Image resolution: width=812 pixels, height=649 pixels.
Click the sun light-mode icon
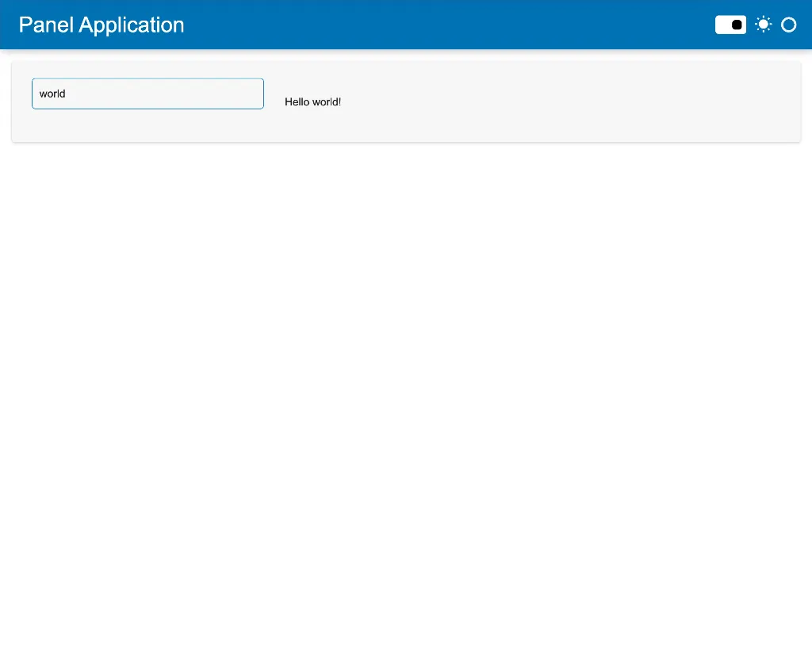pyautogui.click(x=763, y=25)
